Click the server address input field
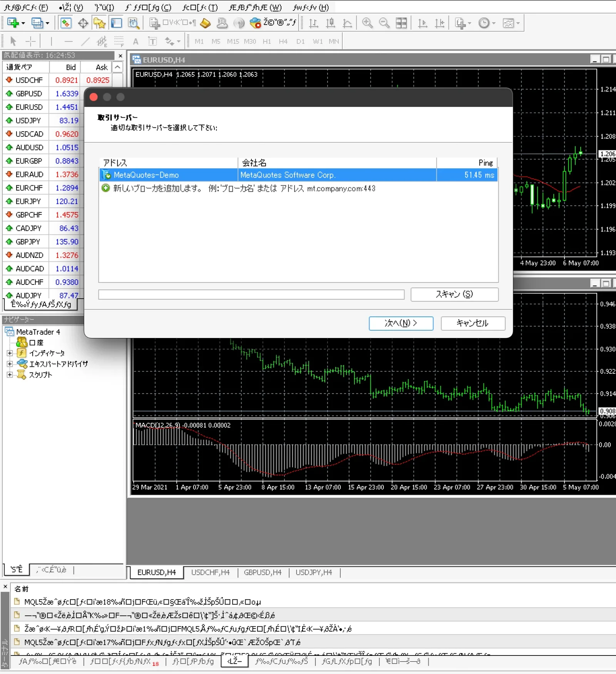This screenshot has width=616, height=674. pos(251,294)
